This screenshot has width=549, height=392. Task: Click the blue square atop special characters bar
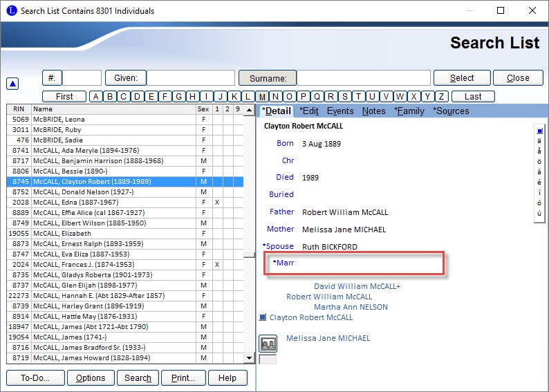coord(539,131)
